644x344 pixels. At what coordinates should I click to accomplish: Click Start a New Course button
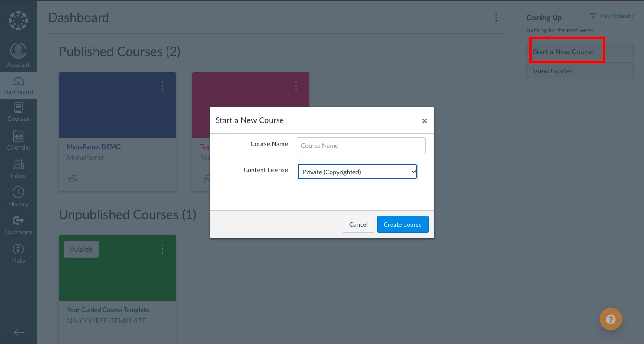pos(580,52)
